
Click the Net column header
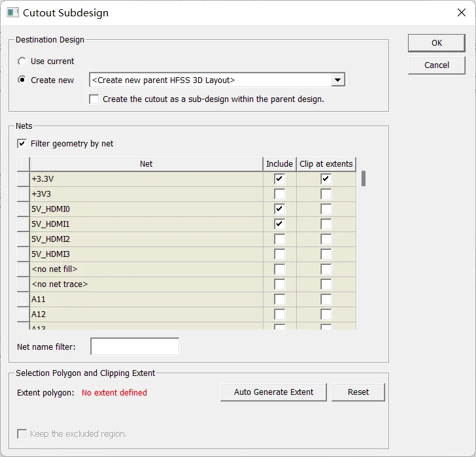(x=146, y=164)
